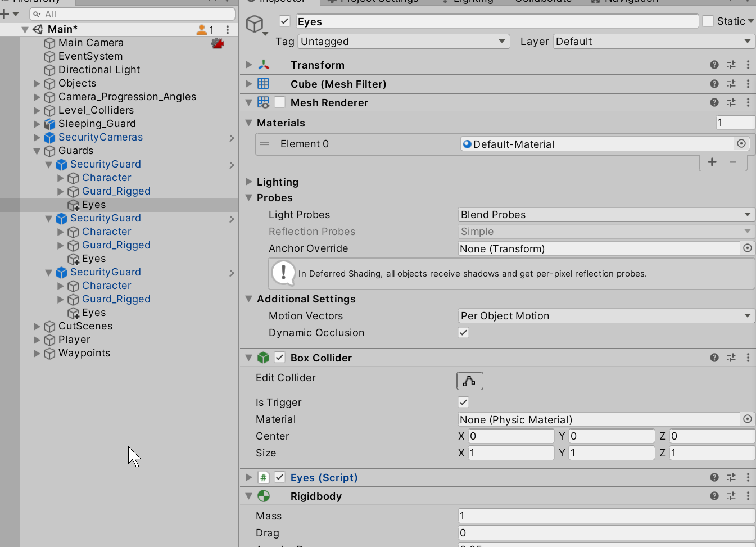Click the Hierarchy search field
Image resolution: width=756 pixels, height=547 pixels.
coord(133,14)
